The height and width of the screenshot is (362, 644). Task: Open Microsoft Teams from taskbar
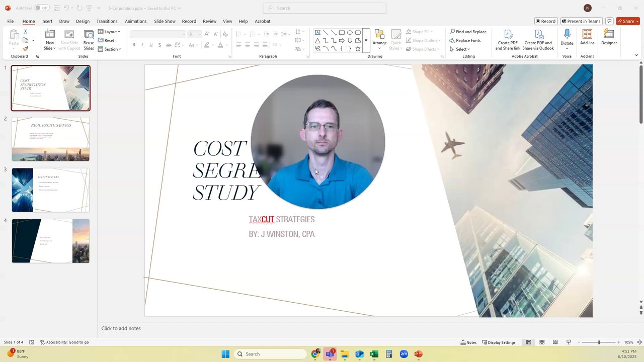click(x=330, y=354)
